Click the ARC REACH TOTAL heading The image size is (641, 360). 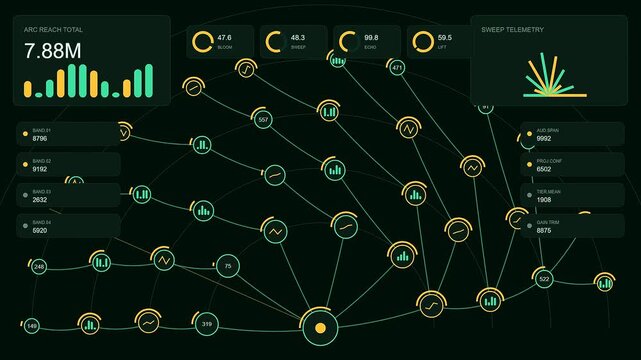[x=53, y=30]
